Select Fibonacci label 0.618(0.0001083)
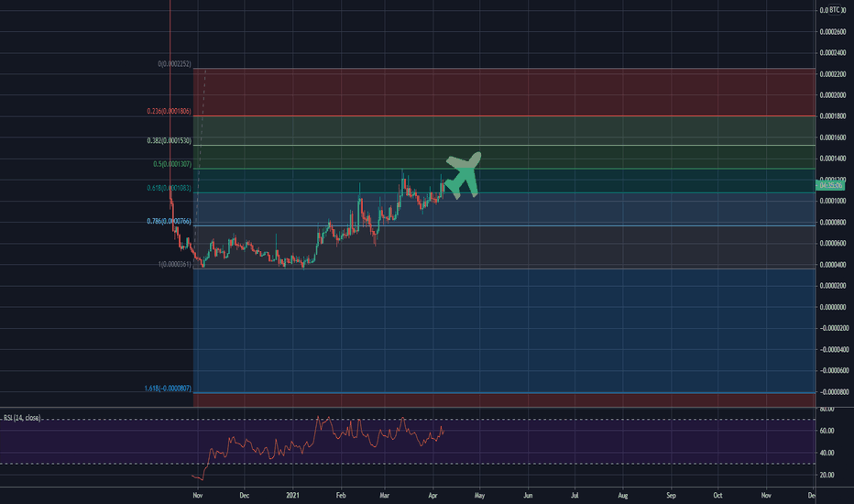The width and height of the screenshot is (854, 504). coord(169,188)
